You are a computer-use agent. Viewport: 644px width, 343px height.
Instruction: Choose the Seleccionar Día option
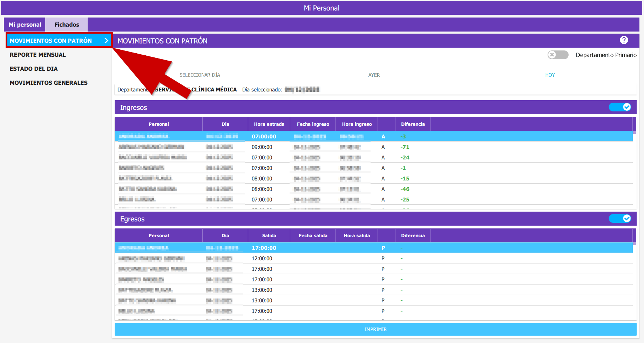click(200, 75)
